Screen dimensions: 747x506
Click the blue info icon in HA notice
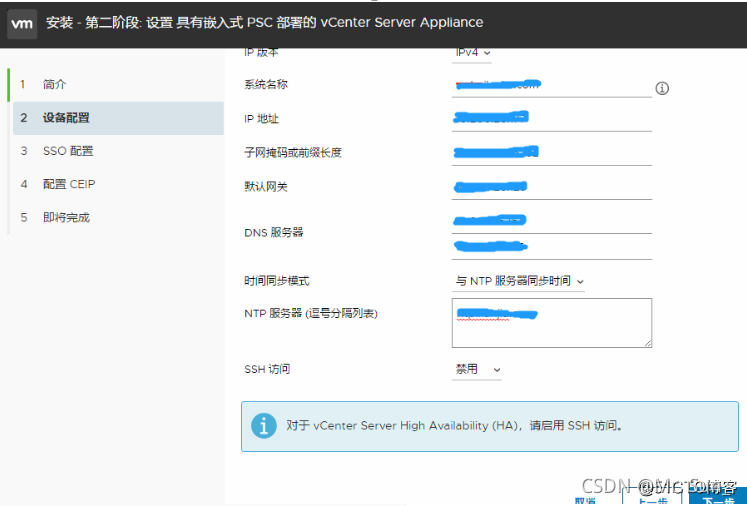click(263, 425)
